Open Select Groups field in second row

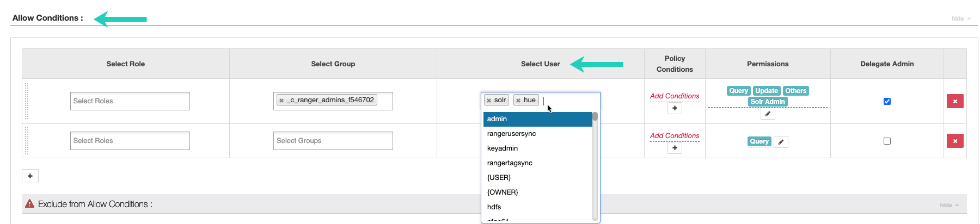[333, 141]
